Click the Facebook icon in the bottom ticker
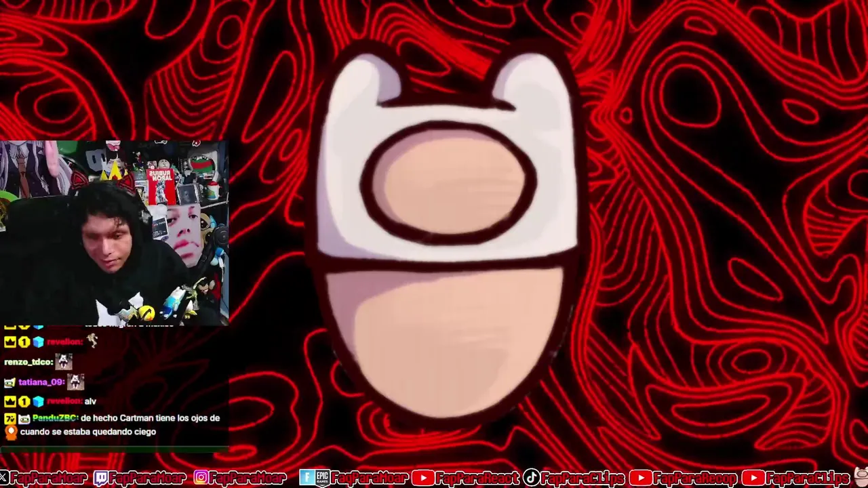This screenshot has width=868, height=488. click(x=306, y=478)
